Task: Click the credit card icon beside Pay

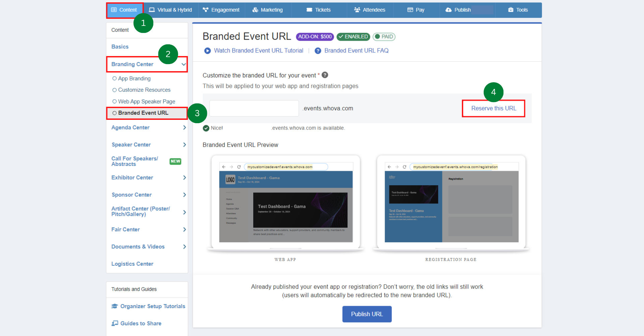Action: (x=410, y=10)
